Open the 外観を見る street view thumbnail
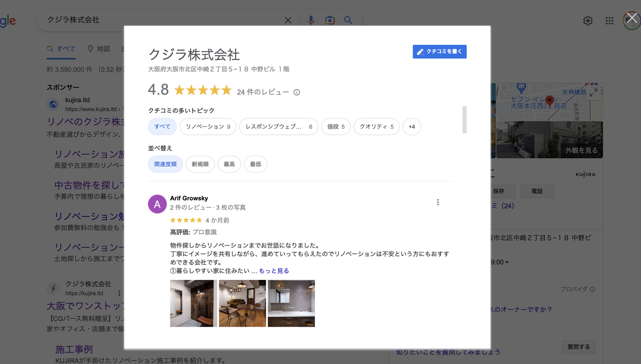This screenshot has width=641, height=364. [550, 140]
